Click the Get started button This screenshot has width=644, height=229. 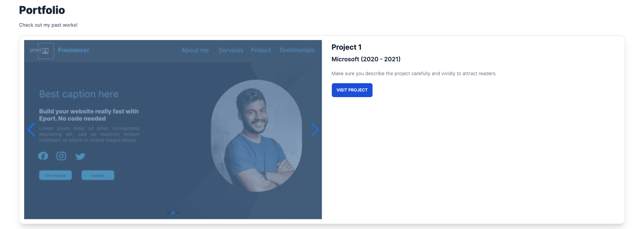pos(55,175)
